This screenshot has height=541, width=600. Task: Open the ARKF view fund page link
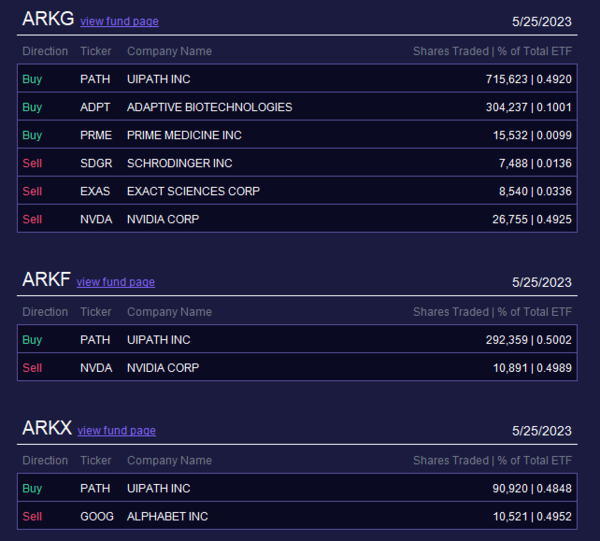(116, 282)
